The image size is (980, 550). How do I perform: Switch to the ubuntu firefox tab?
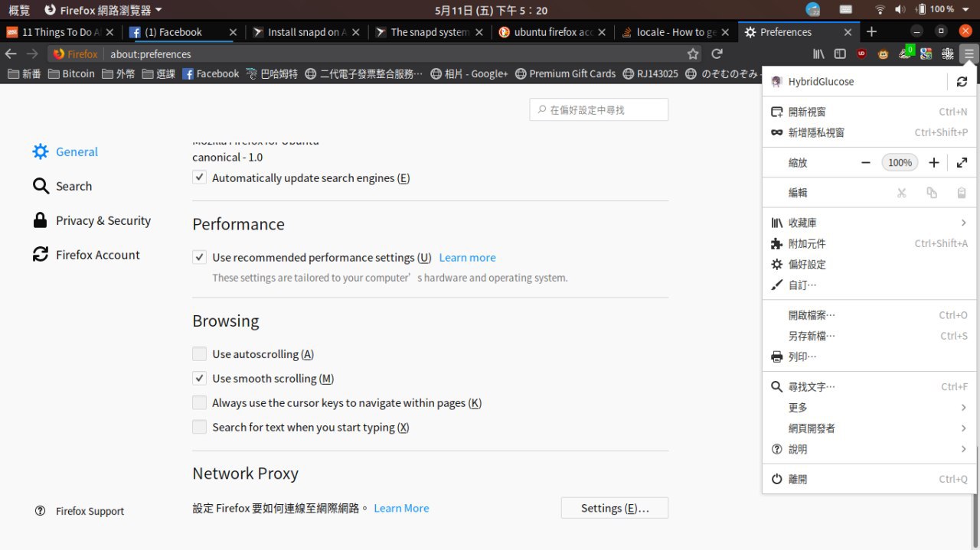click(x=551, y=32)
